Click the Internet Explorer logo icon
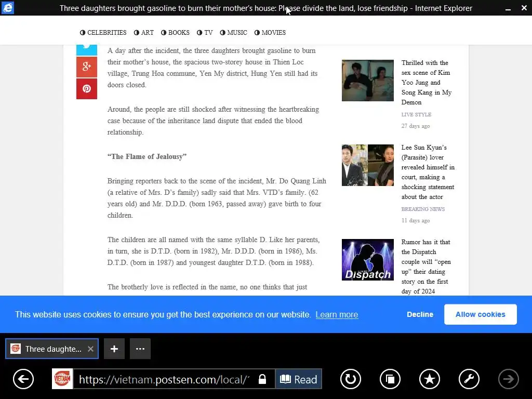 click(7, 7)
